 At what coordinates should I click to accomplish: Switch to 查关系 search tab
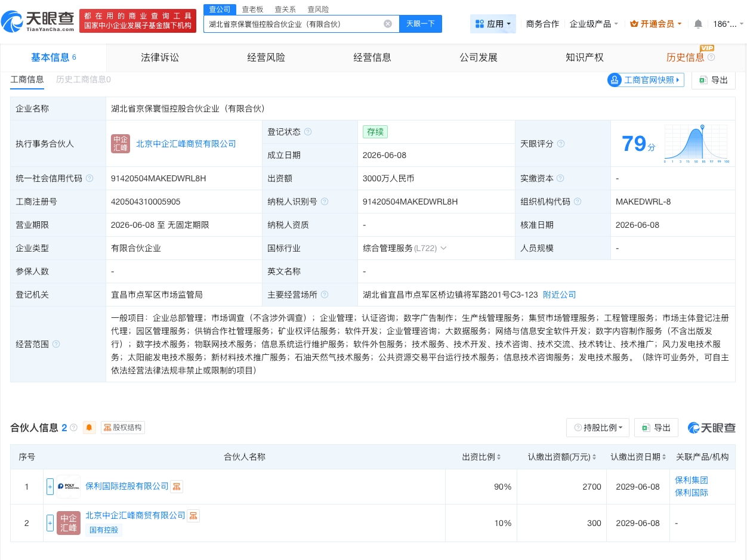[285, 10]
